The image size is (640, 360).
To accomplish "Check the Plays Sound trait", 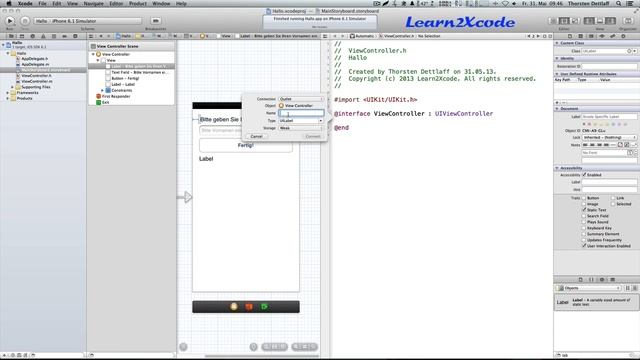I will 584,222.
